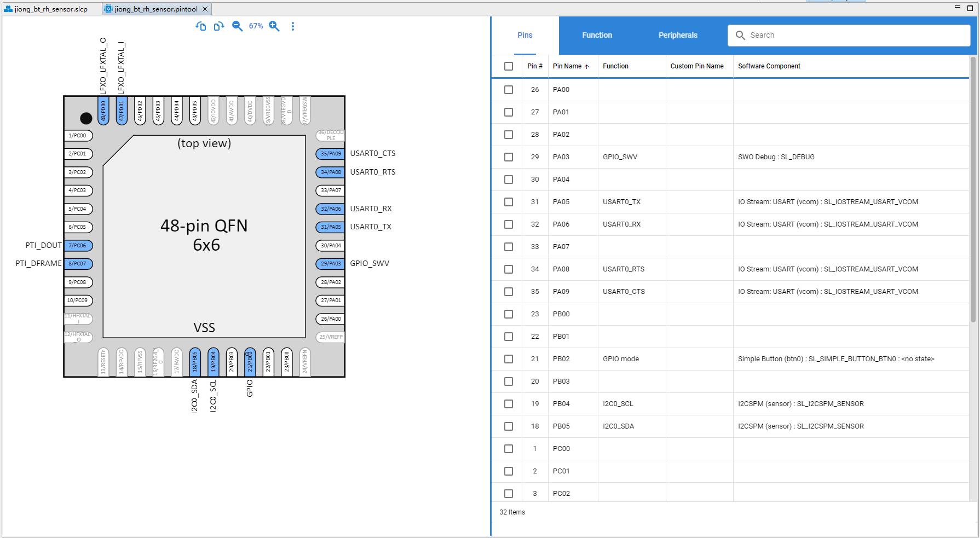Check the PB04 row checkbox

509,404
